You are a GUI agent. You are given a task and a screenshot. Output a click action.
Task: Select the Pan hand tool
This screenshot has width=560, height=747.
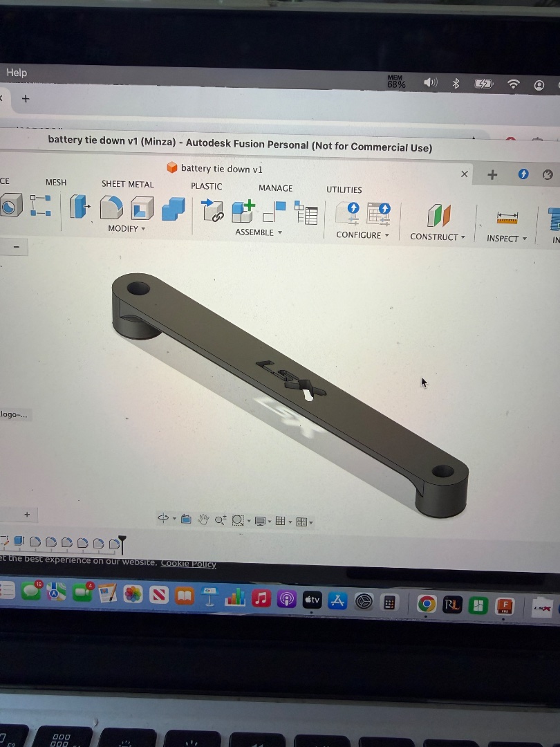(203, 519)
